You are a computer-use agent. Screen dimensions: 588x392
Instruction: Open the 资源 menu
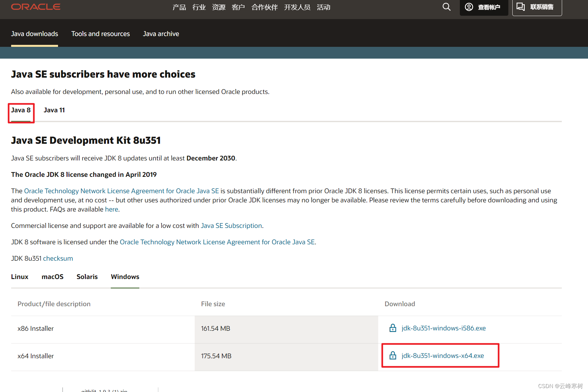pyautogui.click(x=219, y=7)
